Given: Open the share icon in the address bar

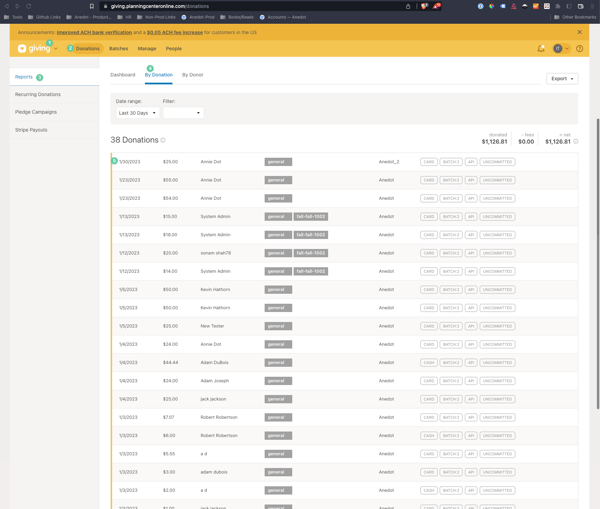Looking at the screenshot, I should coord(408,6).
